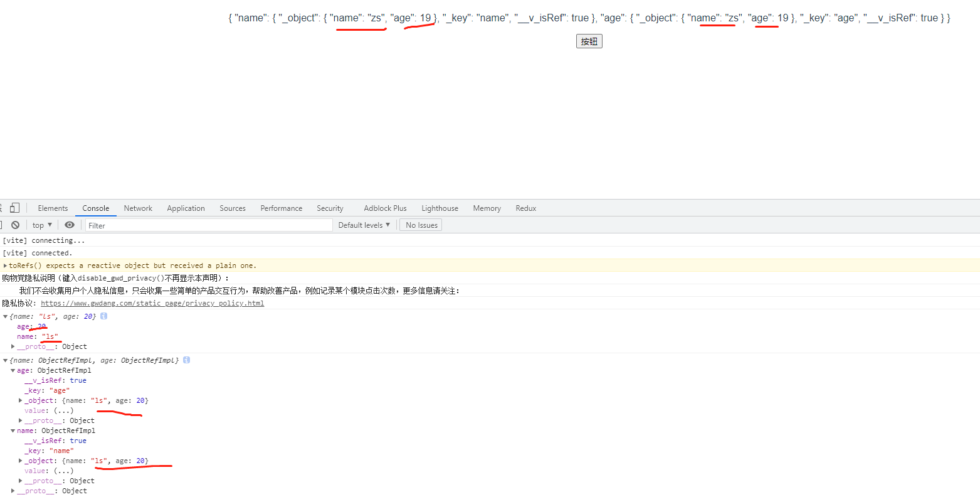The width and height of the screenshot is (980, 497).
Task: Switch to the Network tab
Action: click(x=137, y=208)
